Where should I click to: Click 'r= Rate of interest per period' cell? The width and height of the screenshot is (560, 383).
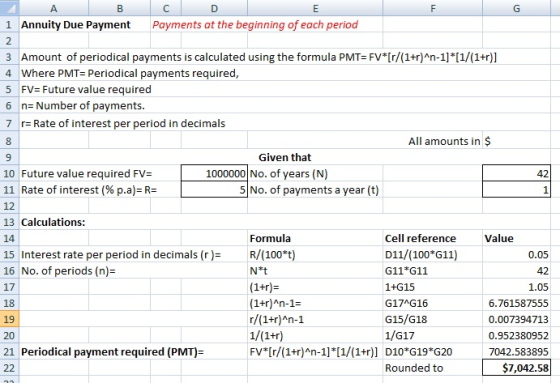click(x=123, y=123)
